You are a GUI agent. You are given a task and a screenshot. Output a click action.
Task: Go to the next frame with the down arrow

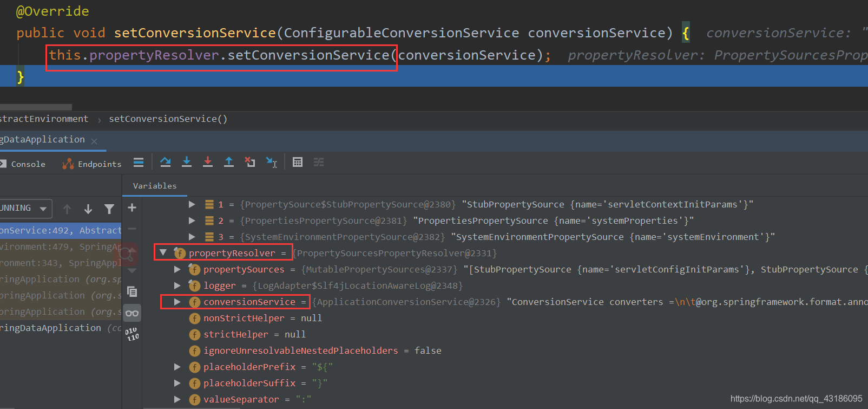tap(88, 209)
